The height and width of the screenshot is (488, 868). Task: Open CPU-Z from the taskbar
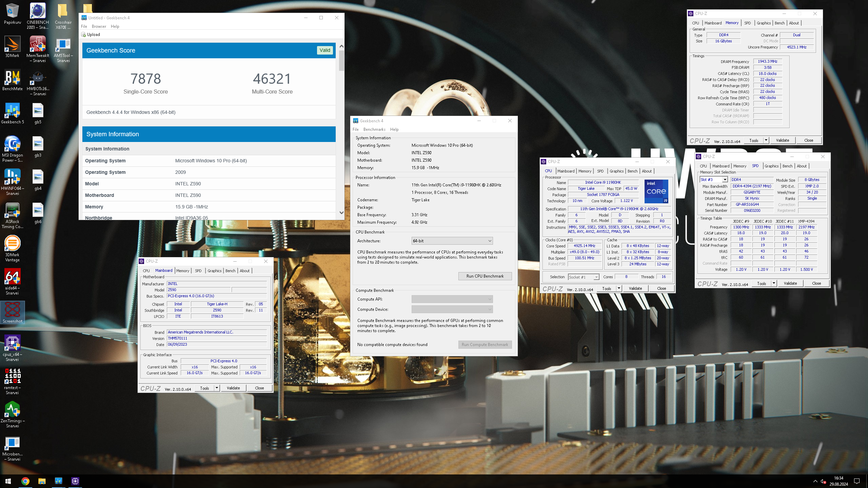tap(75, 481)
